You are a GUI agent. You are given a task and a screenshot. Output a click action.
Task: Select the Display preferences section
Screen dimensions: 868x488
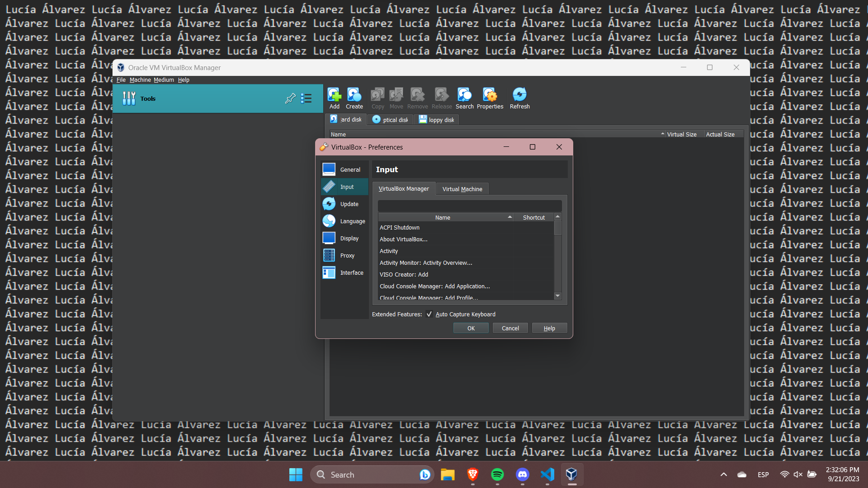click(x=344, y=238)
